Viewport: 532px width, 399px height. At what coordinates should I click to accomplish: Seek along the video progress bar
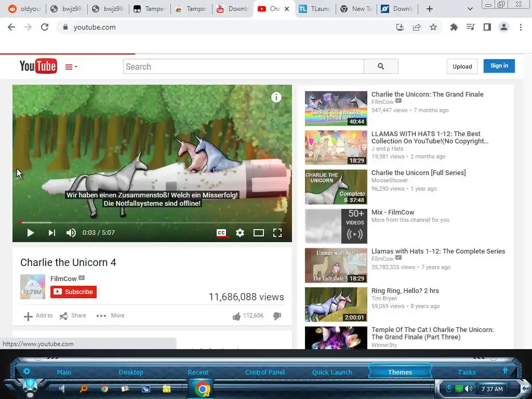tap(152, 222)
